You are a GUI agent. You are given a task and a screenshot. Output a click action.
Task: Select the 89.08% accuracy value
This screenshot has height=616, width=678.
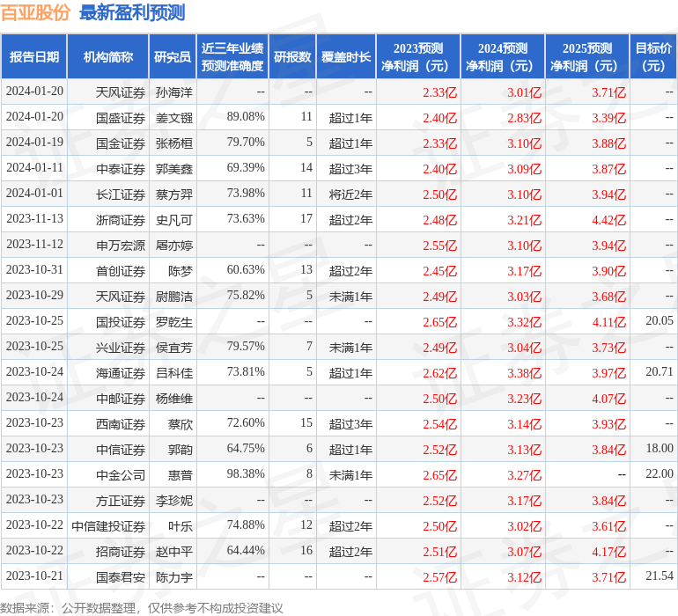pos(246,117)
